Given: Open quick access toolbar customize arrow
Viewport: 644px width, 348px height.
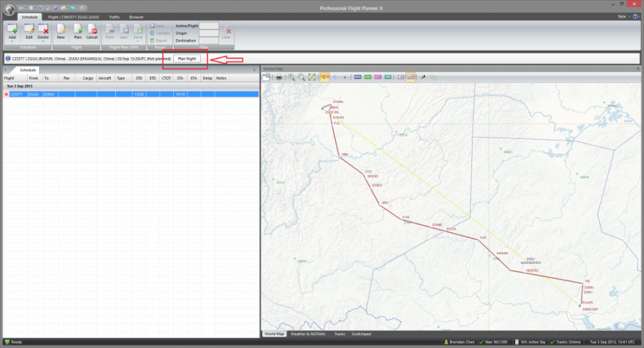Looking at the screenshot, I should coord(93,8).
